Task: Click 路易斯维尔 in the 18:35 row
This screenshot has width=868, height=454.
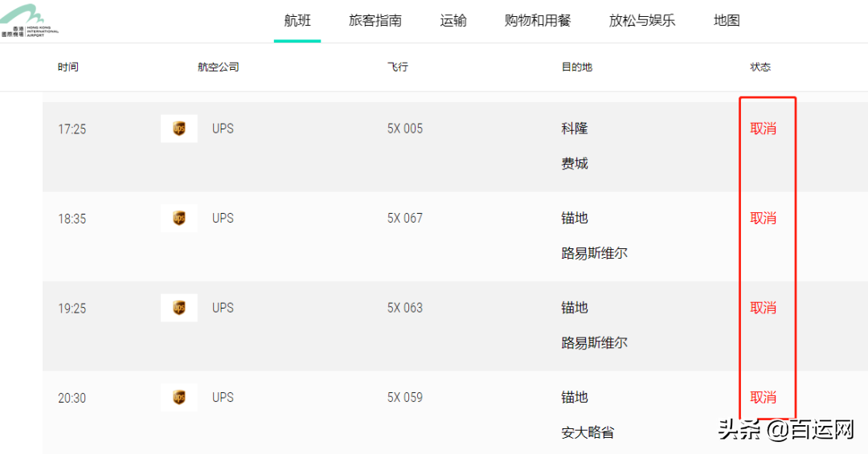Action: tap(594, 254)
